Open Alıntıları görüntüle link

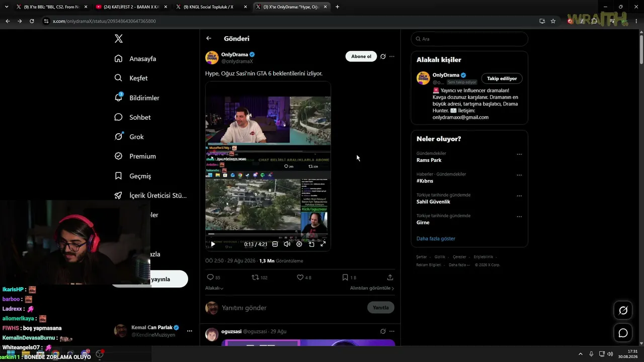[x=372, y=288]
